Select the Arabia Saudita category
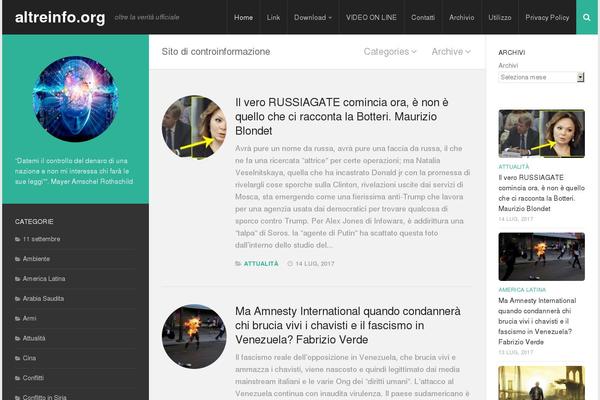Screen dimensions: 600x400 pos(43,299)
